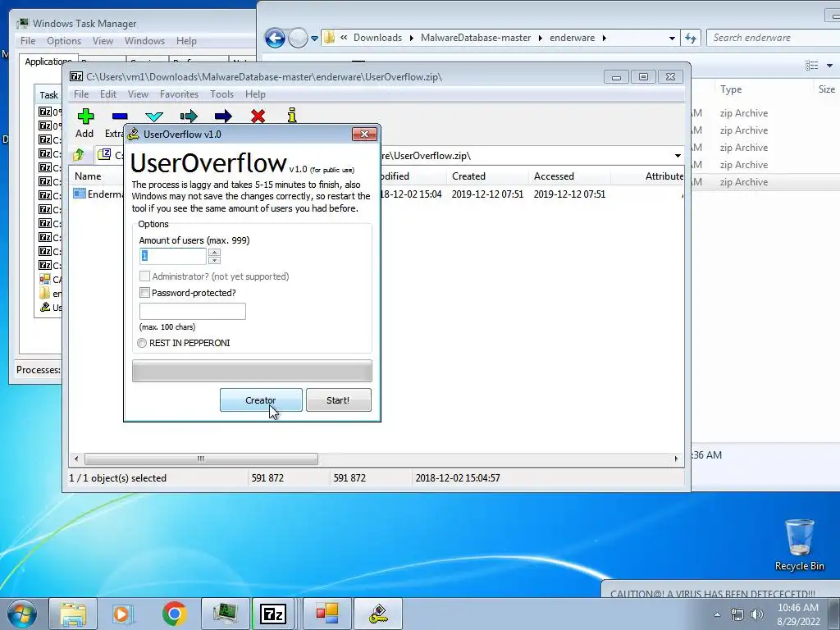Click the UserOverflow progress bar
The image size is (840, 630).
[x=252, y=371]
